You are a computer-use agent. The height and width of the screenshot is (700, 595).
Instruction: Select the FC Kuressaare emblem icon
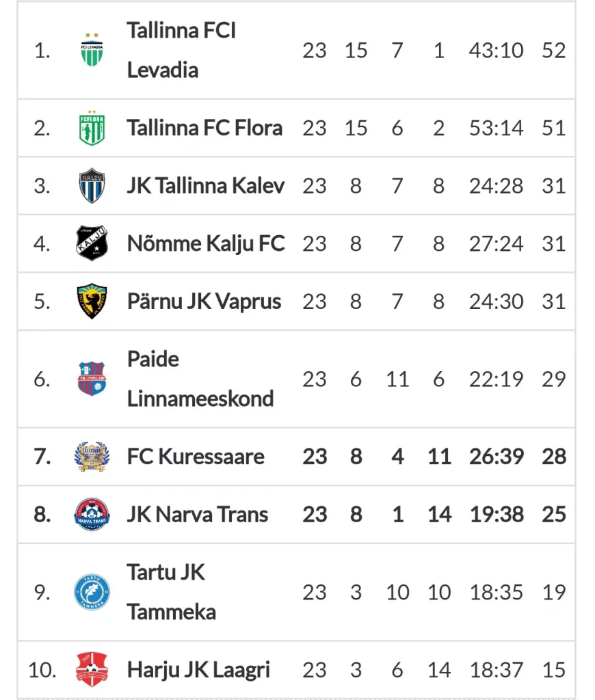[x=92, y=457]
